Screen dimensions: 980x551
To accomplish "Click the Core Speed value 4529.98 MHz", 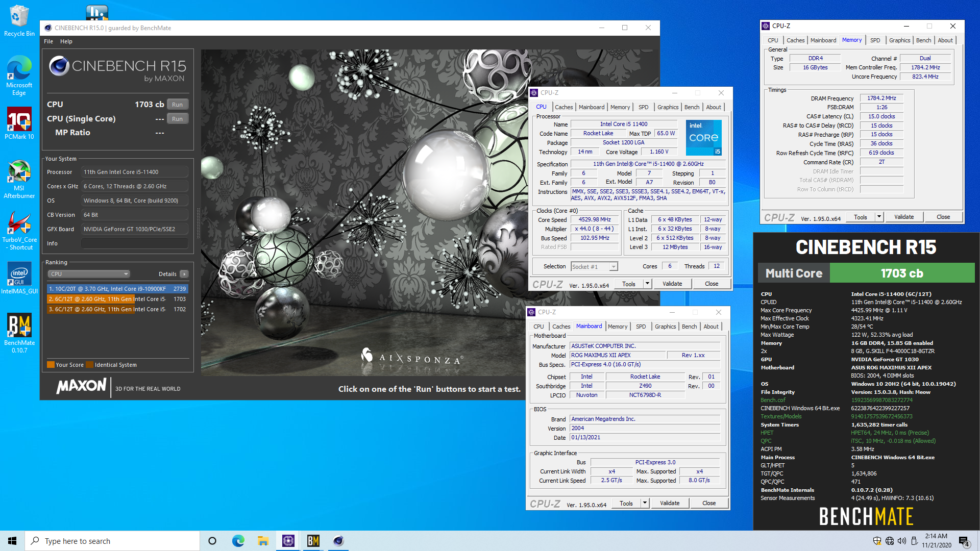I will [595, 220].
